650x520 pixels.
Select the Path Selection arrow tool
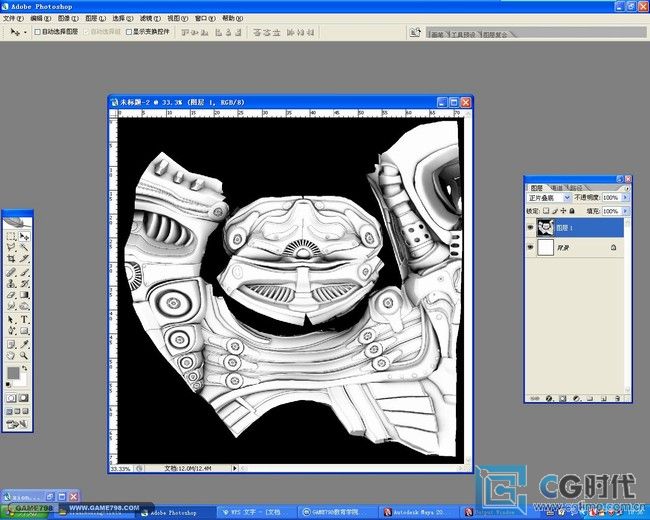coord(11,320)
